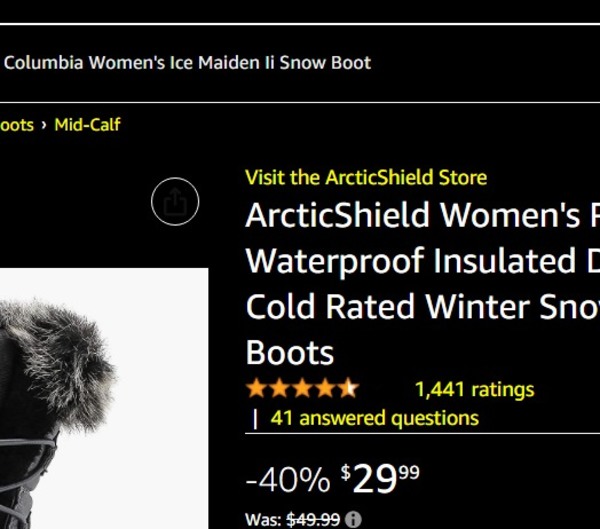This screenshot has width=600, height=529.
Task: Visit the ArcticShield Store link
Action: 366,178
